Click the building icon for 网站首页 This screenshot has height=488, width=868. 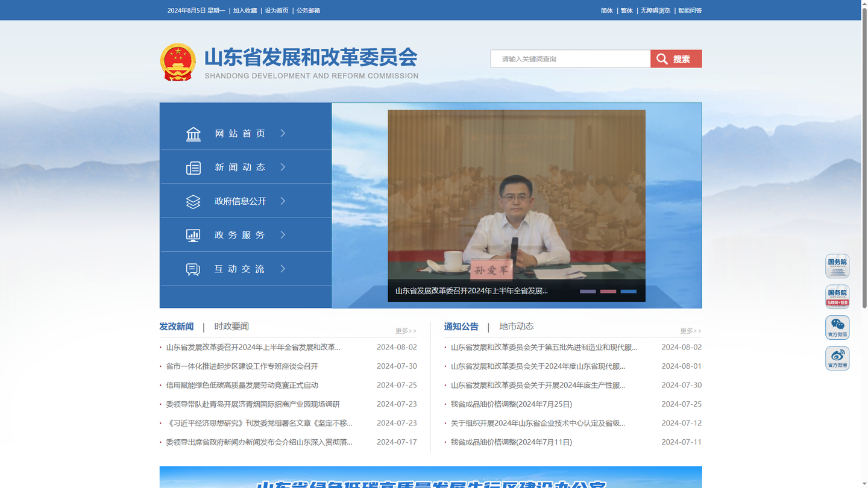pos(193,134)
